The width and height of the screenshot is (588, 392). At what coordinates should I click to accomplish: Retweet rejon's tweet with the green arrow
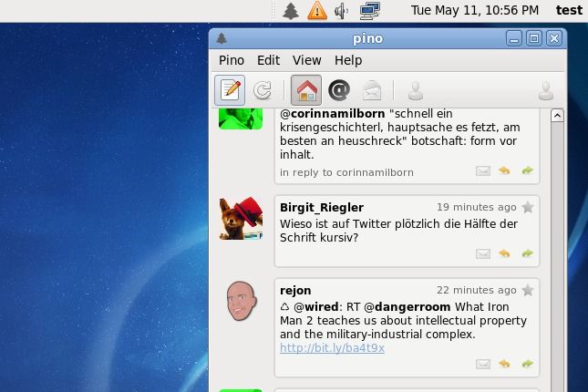coord(527,364)
